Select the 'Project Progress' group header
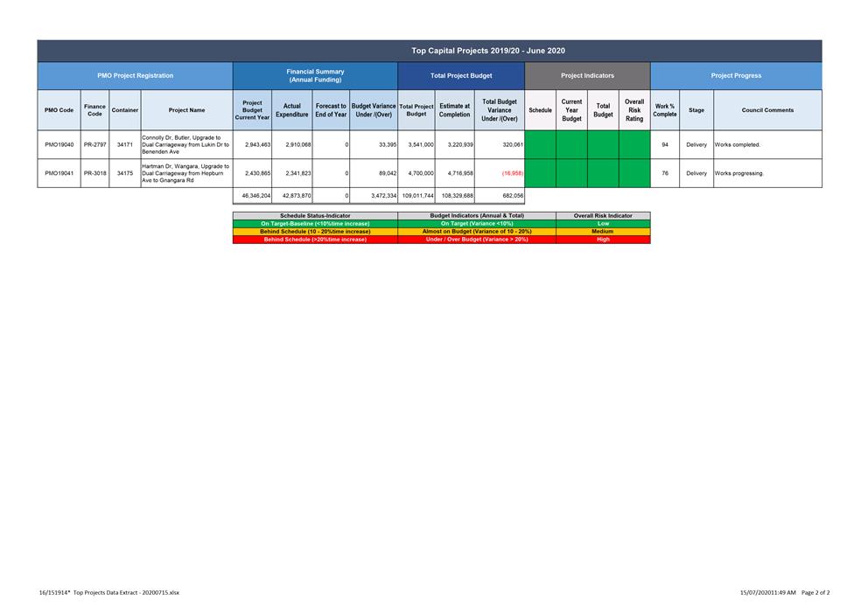The width and height of the screenshot is (868, 614). pos(736,76)
